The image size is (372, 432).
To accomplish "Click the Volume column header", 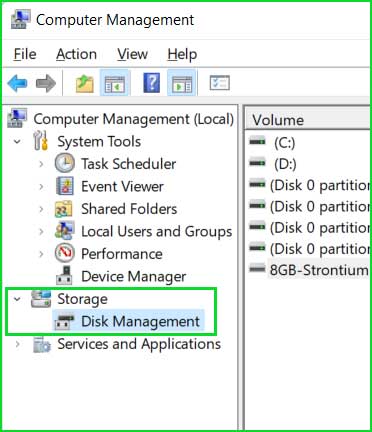I will point(308,120).
